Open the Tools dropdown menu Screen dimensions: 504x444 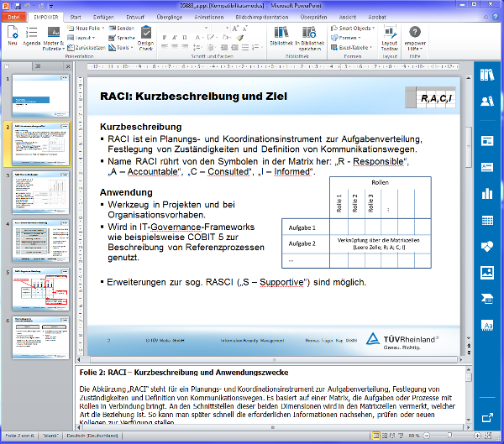[x=126, y=48]
